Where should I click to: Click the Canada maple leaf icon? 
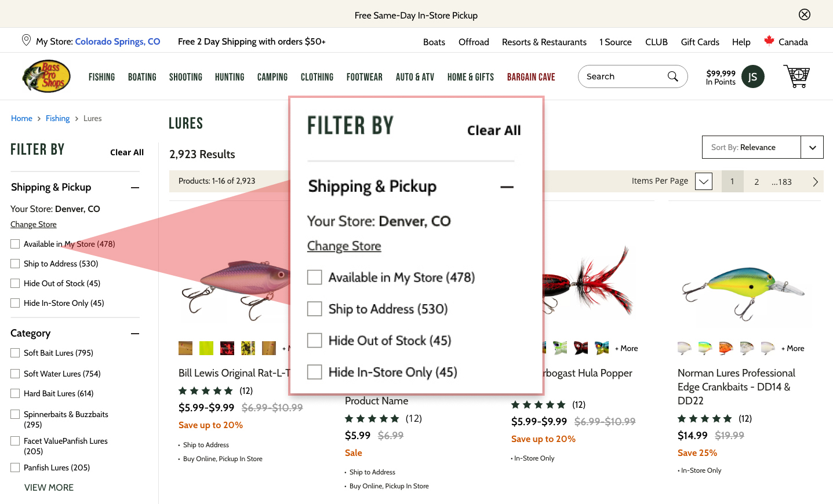[769, 41]
